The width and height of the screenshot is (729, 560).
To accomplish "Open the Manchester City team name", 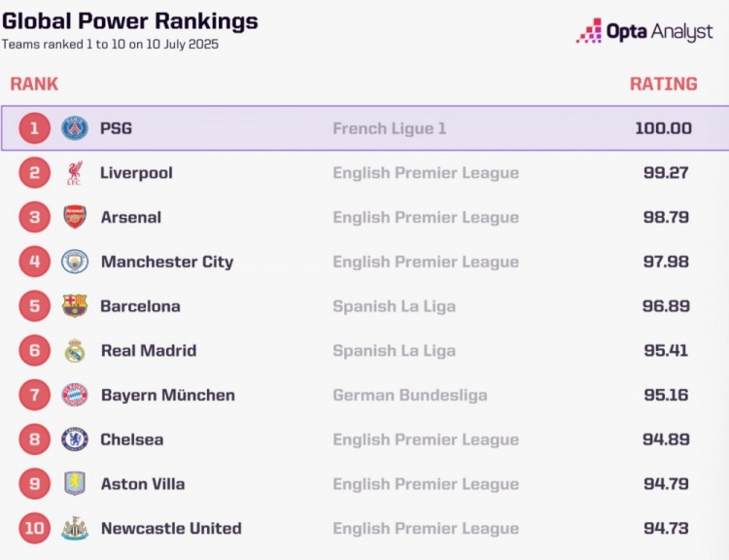I will (167, 262).
